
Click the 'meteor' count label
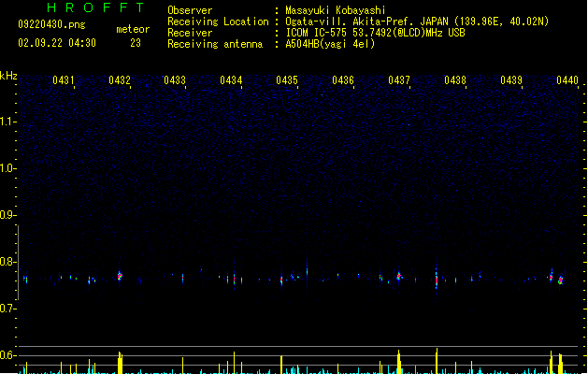pyautogui.click(x=133, y=29)
